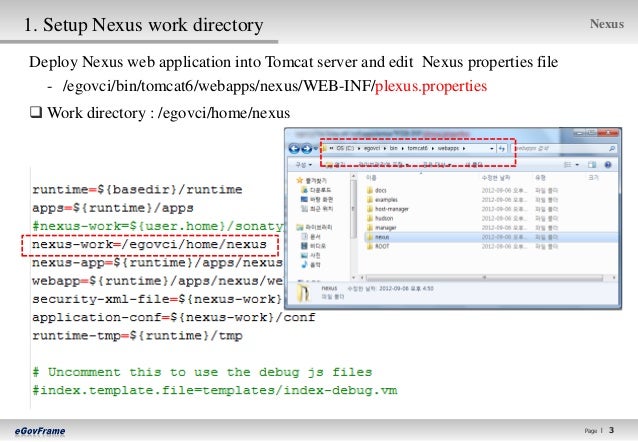
Task: Open Libraries in the navigation pane
Action: tap(314, 227)
